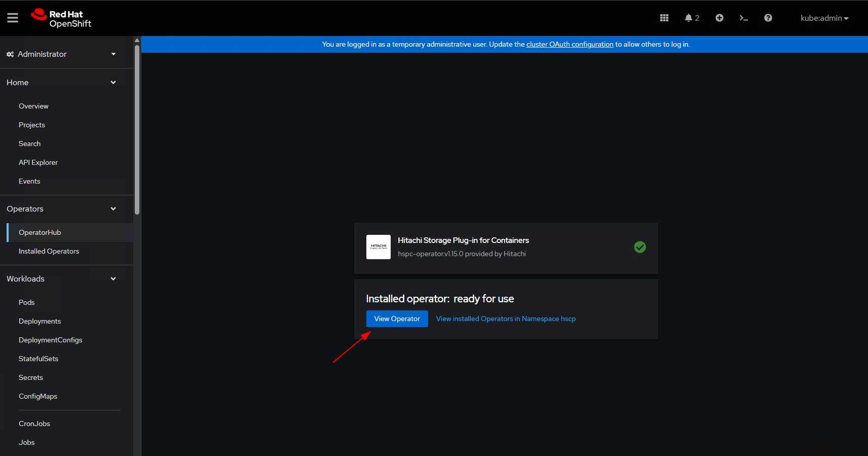The width and height of the screenshot is (868, 456).
Task: Click the Installed operator: ready for use heading
Action: (x=440, y=299)
